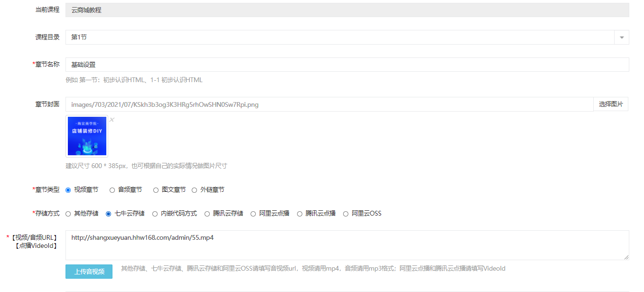This screenshot has height=292, width=644.
Task: Choose 阿里云OSS storage option
Action: (346, 214)
